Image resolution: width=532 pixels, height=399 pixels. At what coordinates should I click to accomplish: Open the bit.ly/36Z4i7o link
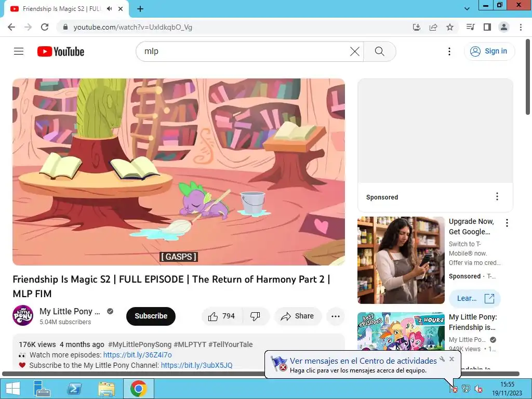pyautogui.click(x=137, y=355)
